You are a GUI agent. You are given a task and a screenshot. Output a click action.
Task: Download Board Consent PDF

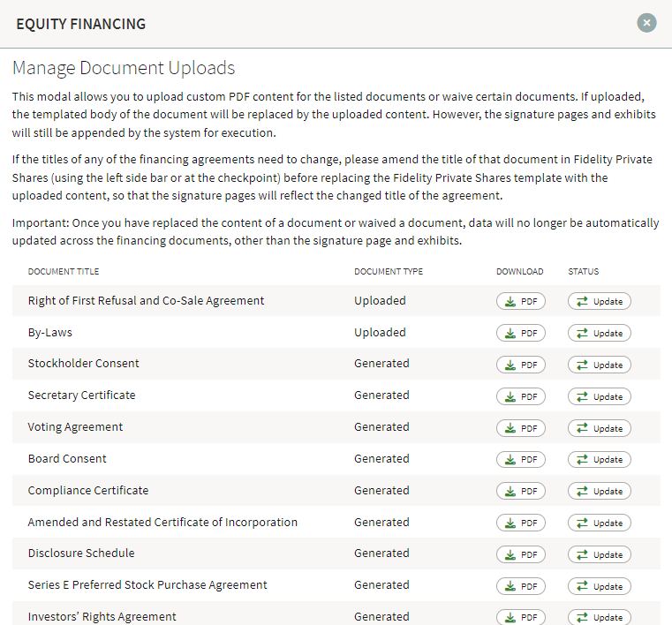coord(521,459)
